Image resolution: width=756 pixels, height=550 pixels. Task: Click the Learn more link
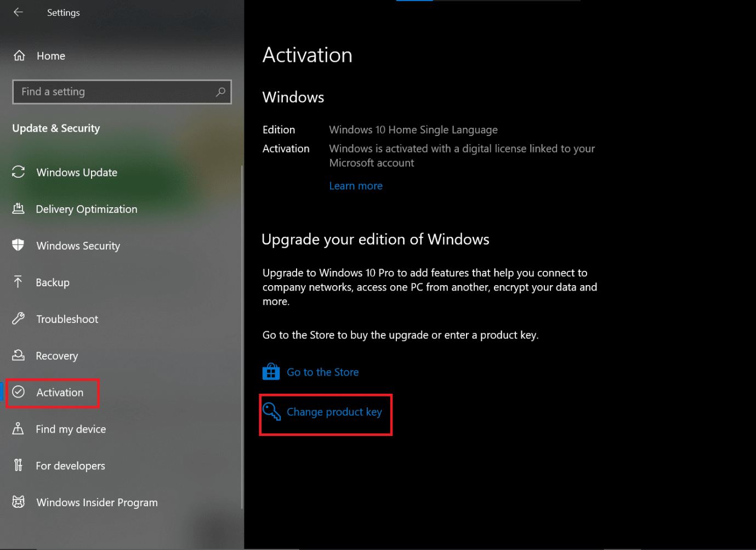tap(356, 186)
